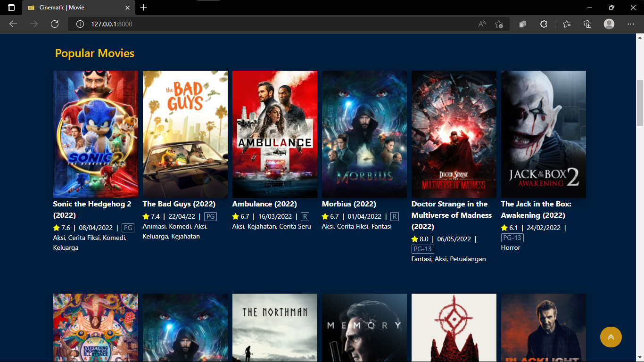The image size is (644, 362).
Task: Open the browser extensions puzzle icon
Action: (x=544, y=24)
